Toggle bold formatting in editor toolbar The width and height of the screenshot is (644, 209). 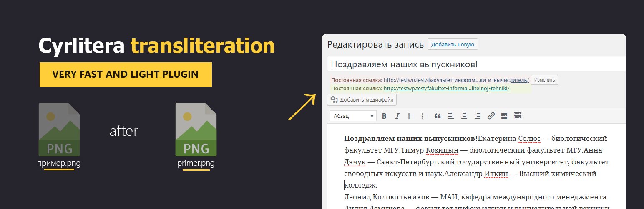coord(384,116)
